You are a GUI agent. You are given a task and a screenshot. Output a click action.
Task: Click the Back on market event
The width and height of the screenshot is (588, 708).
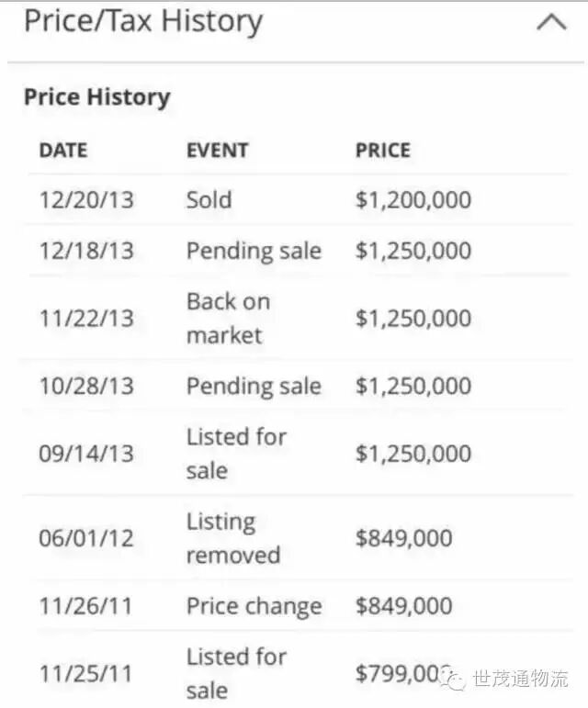(228, 318)
